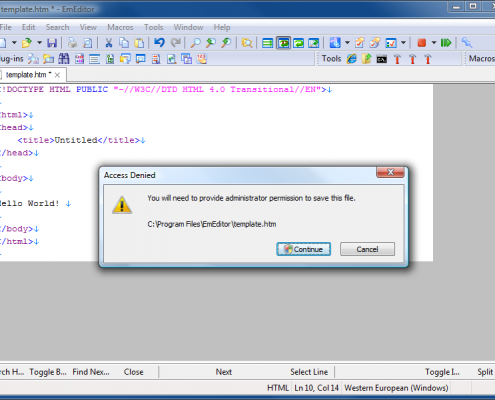Click Cancel in Access Denied dialog
Screen dimensions: 495x400
point(367,249)
